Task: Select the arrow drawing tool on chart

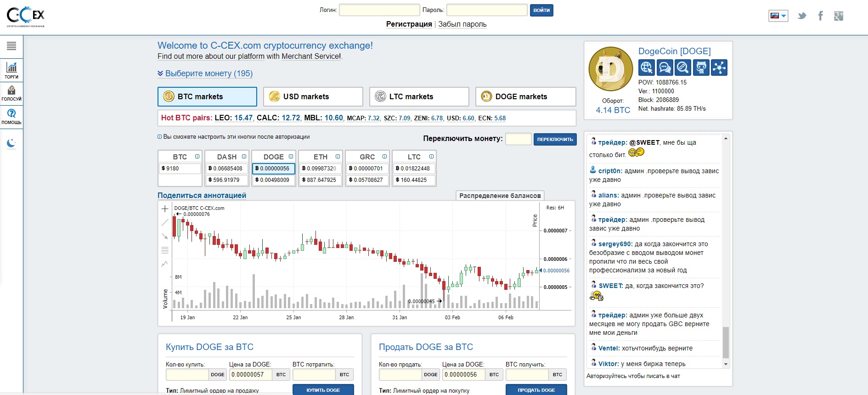Action: (165, 237)
